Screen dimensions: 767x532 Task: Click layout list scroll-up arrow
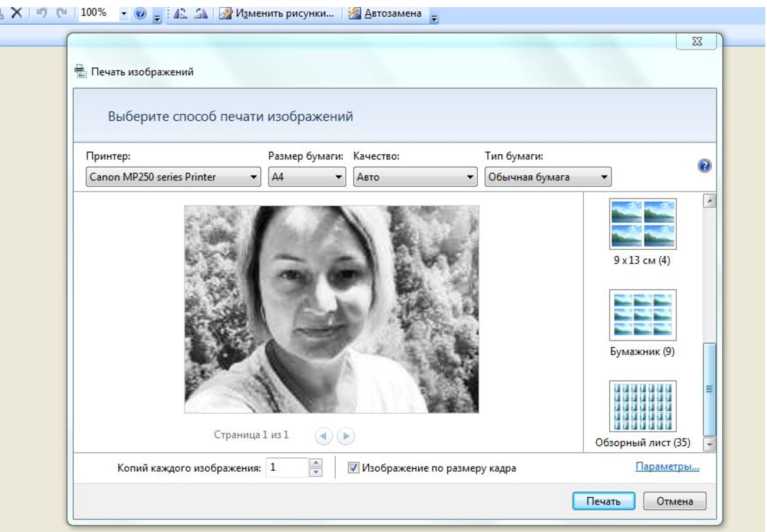[x=710, y=201]
